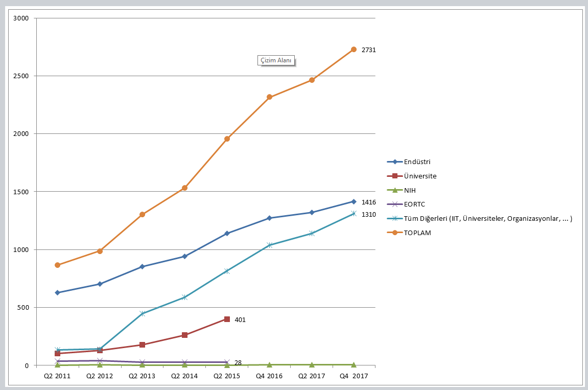
Task: Select TOPLAM orange data point at Q2 2015
Action: [227, 139]
